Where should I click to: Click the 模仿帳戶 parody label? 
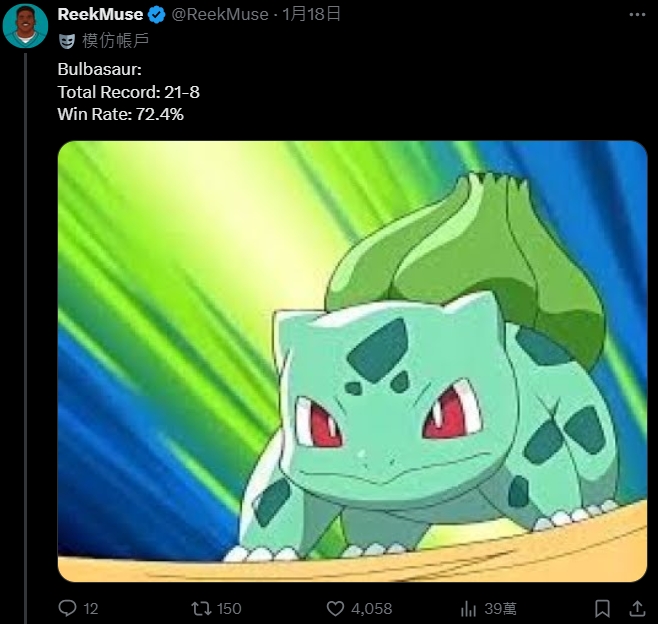[115, 41]
